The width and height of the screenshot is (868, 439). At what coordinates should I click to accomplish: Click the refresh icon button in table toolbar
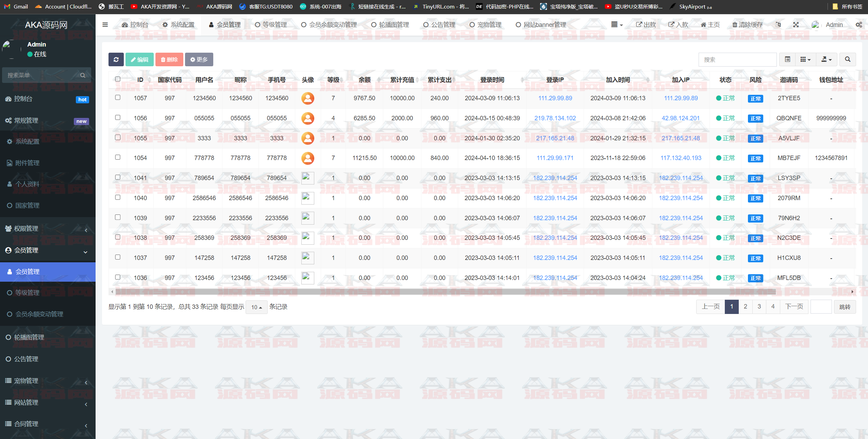(x=116, y=59)
